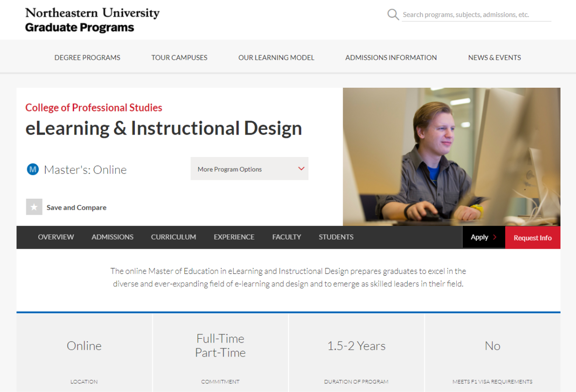Click the search magnifier icon
The height and width of the screenshot is (392, 576).
coord(393,15)
